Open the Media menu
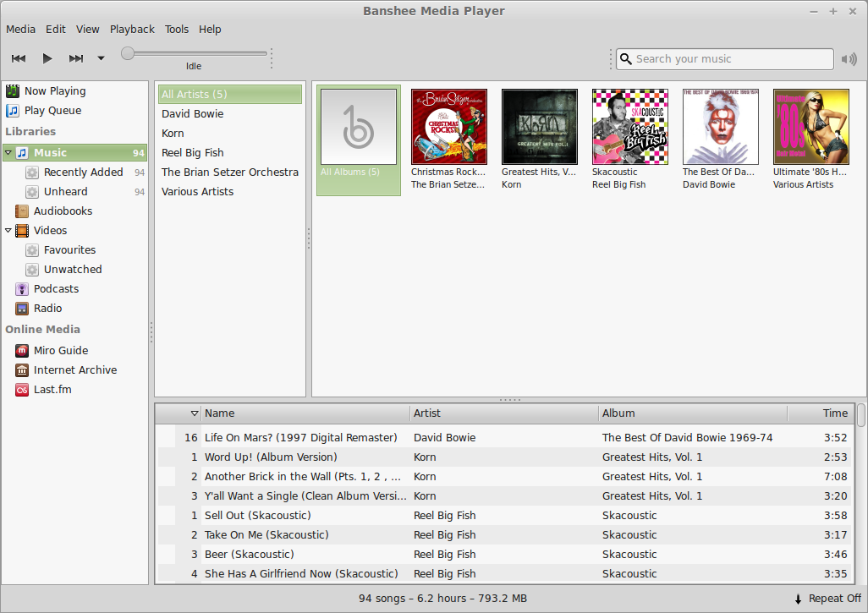The width and height of the screenshot is (868, 613). point(20,30)
